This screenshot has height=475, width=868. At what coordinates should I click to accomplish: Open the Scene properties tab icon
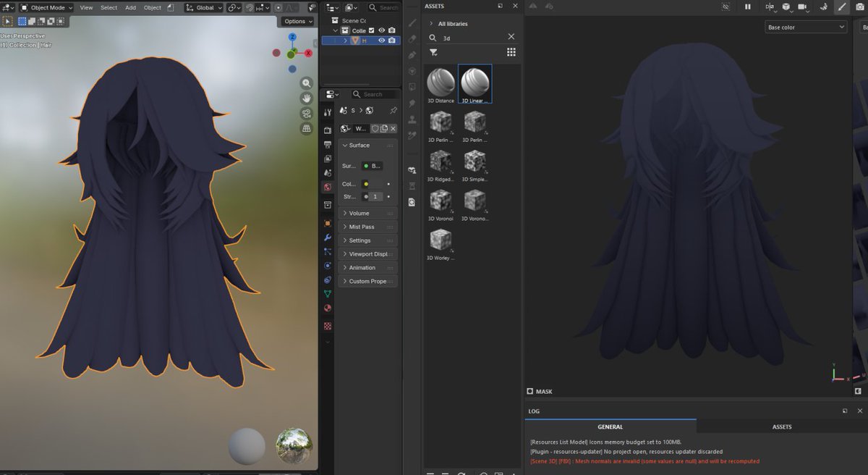(328, 172)
